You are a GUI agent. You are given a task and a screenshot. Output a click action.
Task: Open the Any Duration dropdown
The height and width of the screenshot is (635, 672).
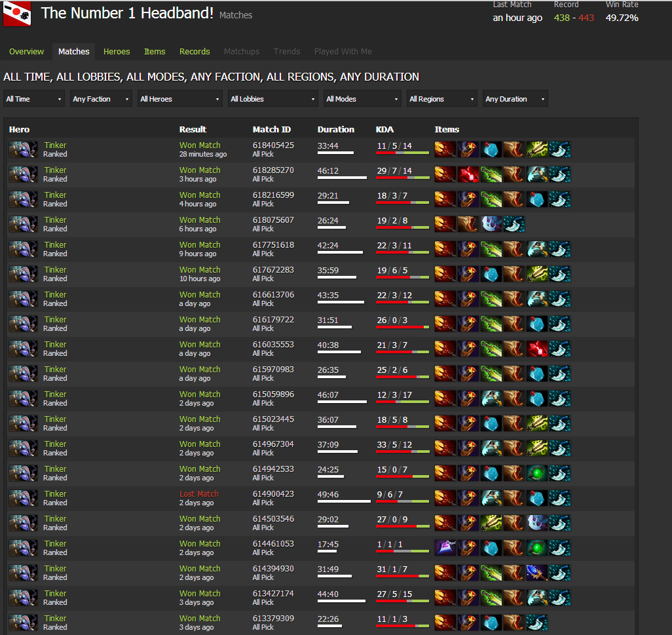(x=515, y=99)
